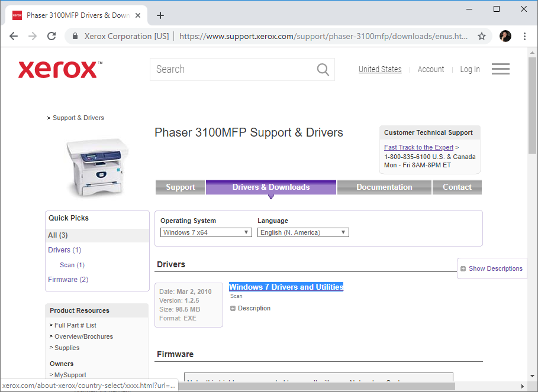Click scrollbar down arrow
The image size is (538, 392).
coord(532,376)
